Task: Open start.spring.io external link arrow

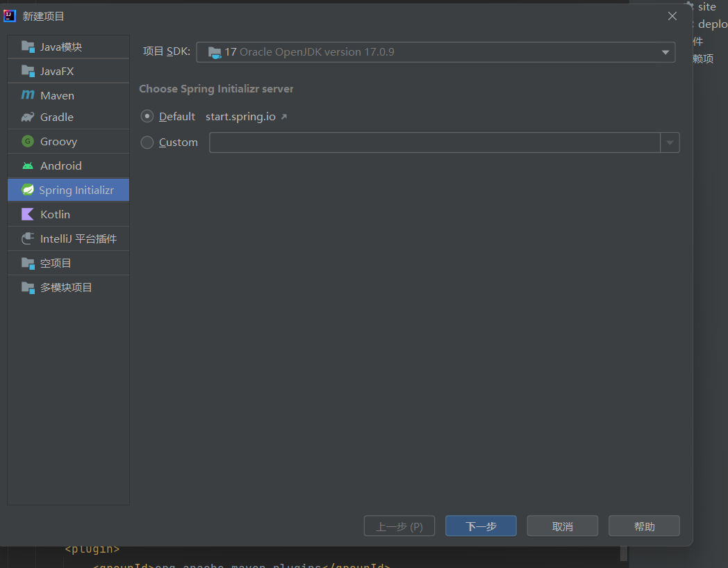Action: (x=284, y=117)
